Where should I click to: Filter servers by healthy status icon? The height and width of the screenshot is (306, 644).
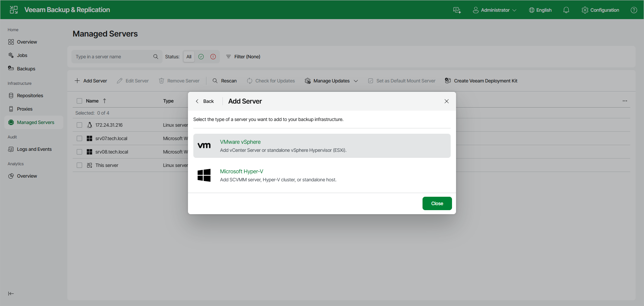tap(201, 57)
